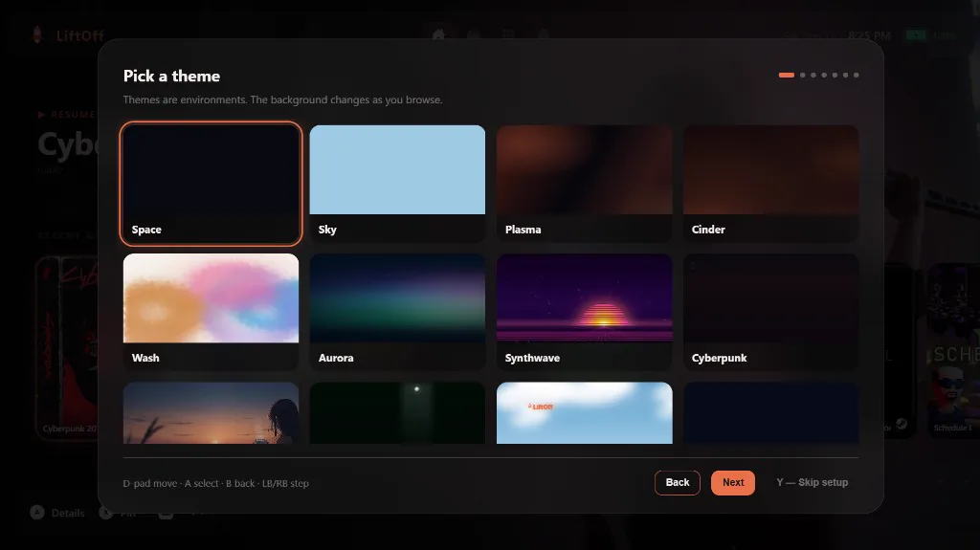
Task: Pick the Synthwave sunset theme
Action: [x=585, y=312]
